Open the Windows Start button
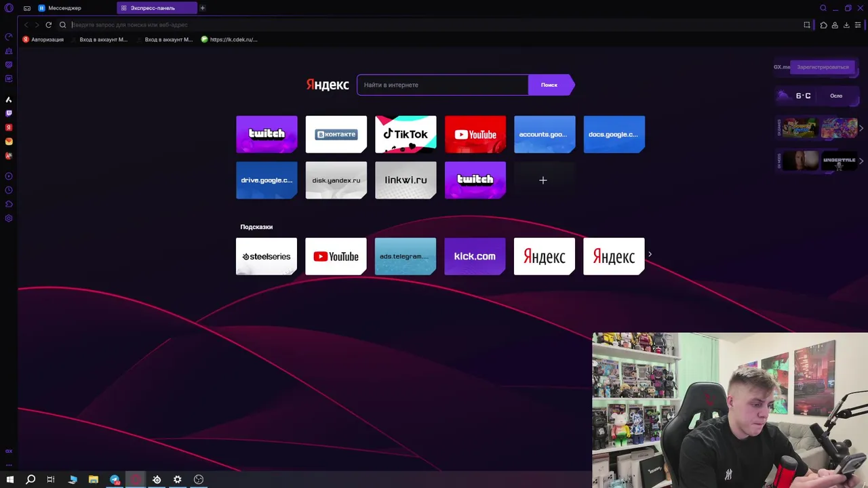 point(9,479)
